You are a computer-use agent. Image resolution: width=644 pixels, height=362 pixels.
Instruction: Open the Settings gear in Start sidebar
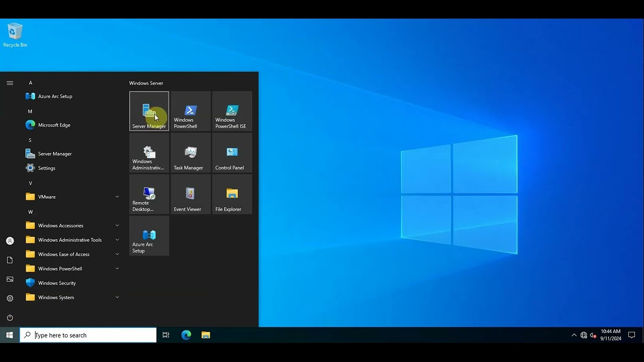tap(10, 298)
